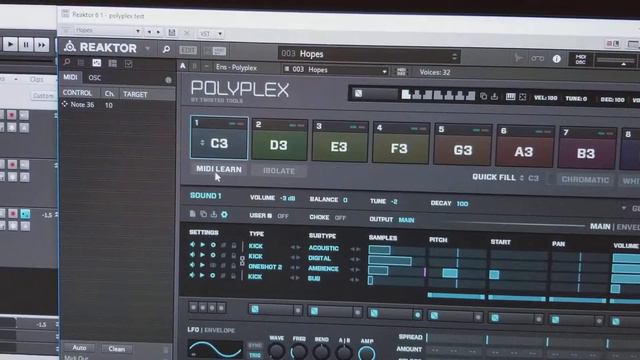Click the Polyplex keyboard icon
The image size is (640, 360).
510,97
